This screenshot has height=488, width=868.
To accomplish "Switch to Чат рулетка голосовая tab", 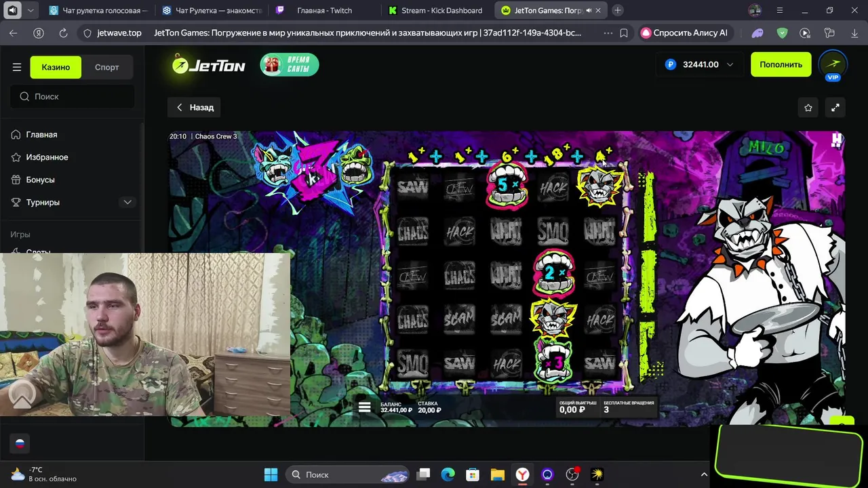I will [98, 11].
